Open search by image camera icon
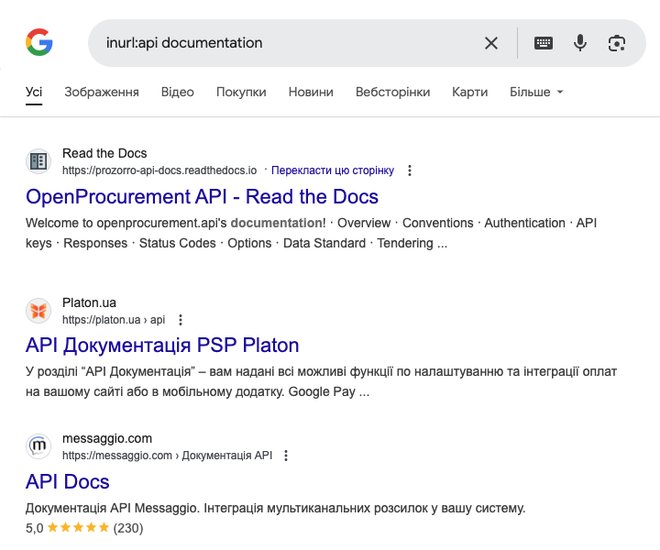Screen dimensions: 660x550 (617, 43)
